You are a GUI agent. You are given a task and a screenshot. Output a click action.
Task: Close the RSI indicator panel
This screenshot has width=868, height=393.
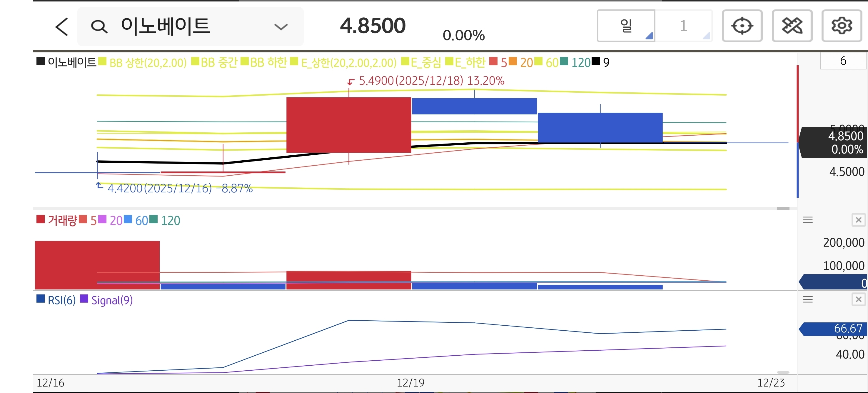[858, 299]
